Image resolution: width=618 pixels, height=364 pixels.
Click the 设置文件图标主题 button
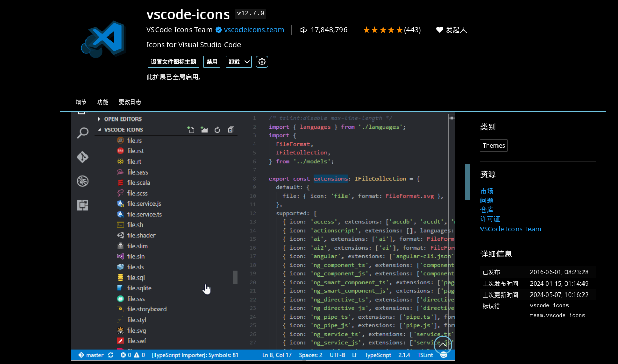(x=173, y=61)
